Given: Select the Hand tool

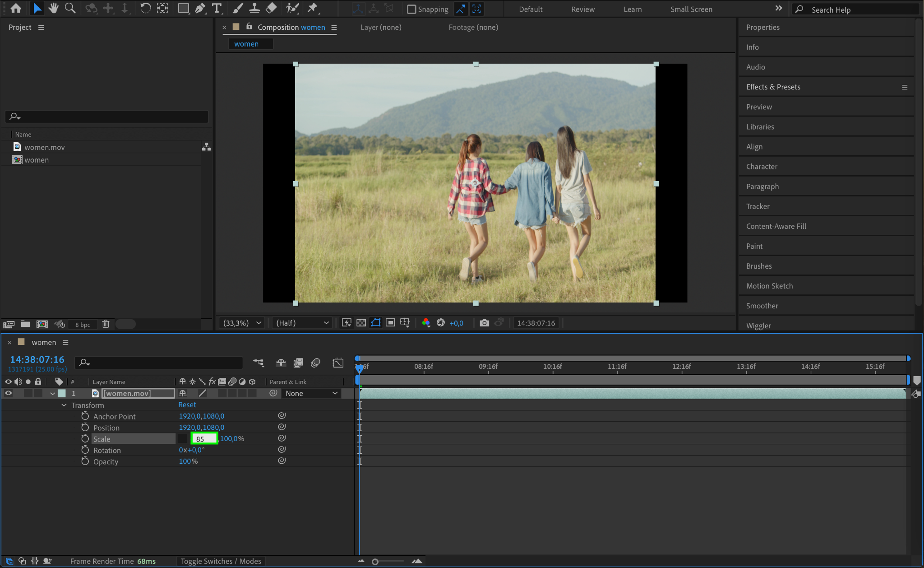Looking at the screenshot, I should (x=53, y=8).
